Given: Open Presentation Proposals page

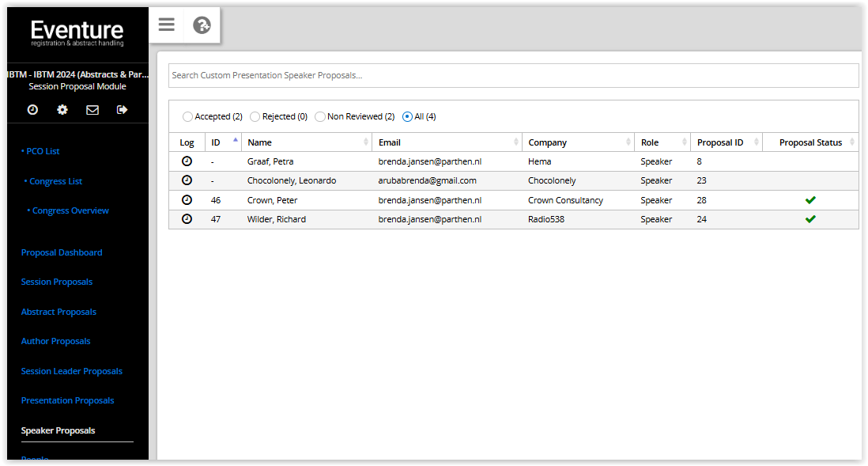Looking at the screenshot, I should coord(67,400).
